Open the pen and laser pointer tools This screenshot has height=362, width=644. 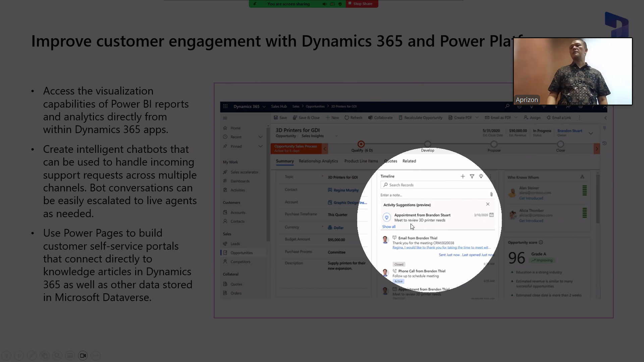click(x=32, y=356)
